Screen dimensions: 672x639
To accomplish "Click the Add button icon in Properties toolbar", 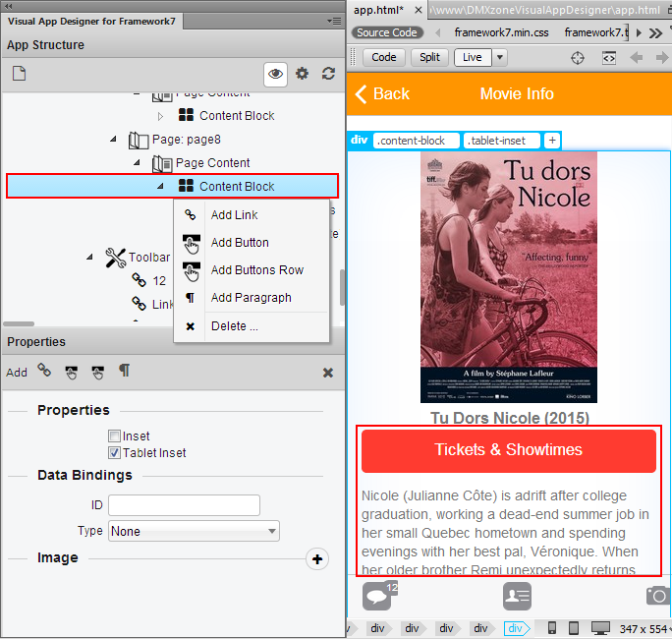I will click(x=71, y=373).
